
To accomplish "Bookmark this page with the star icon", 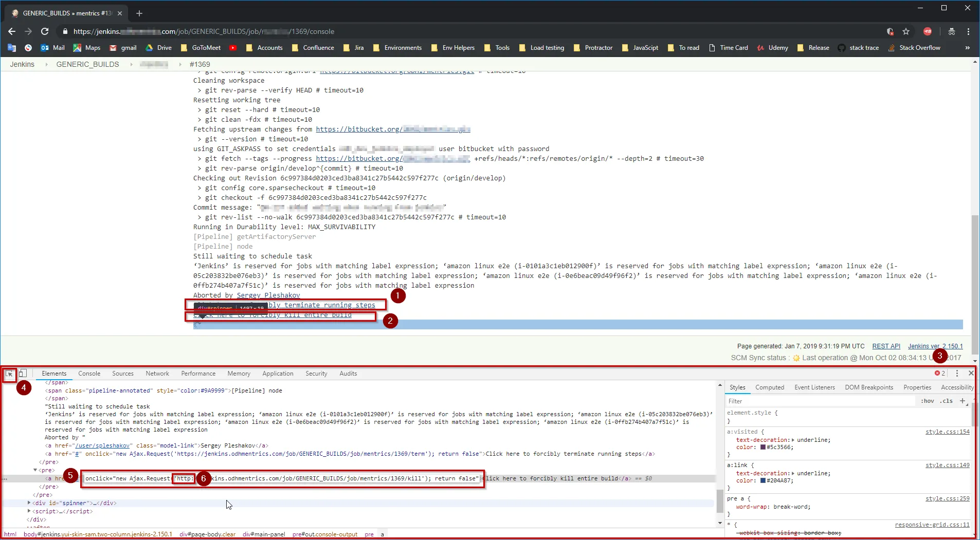I will coord(906,31).
